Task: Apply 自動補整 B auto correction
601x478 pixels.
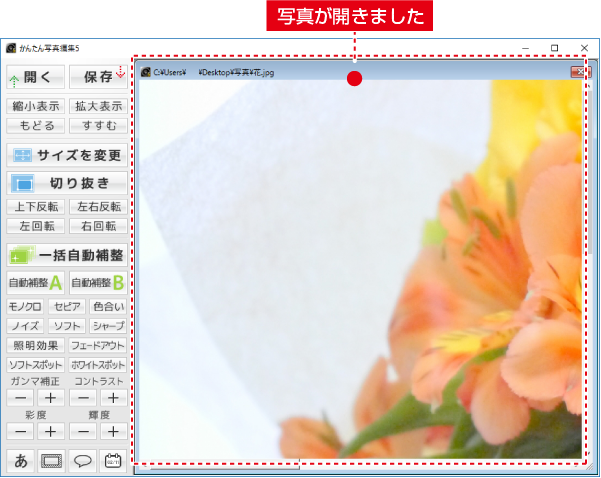Action: tap(98, 283)
